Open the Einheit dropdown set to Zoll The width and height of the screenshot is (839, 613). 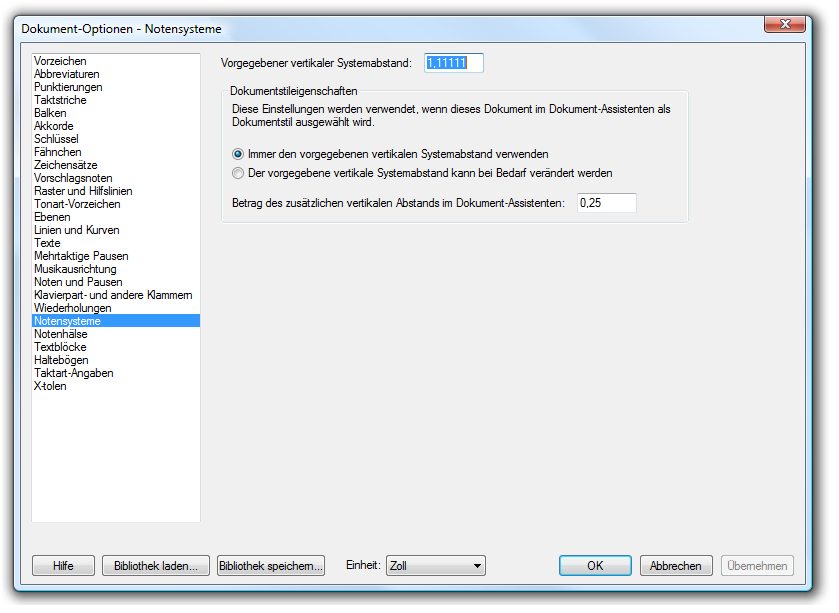point(436,566)
